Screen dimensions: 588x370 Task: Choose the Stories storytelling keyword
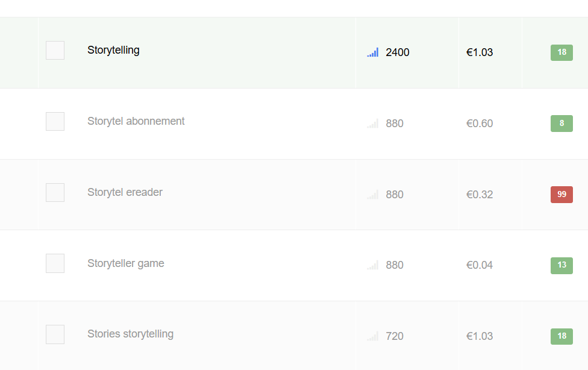pos(131,334)
